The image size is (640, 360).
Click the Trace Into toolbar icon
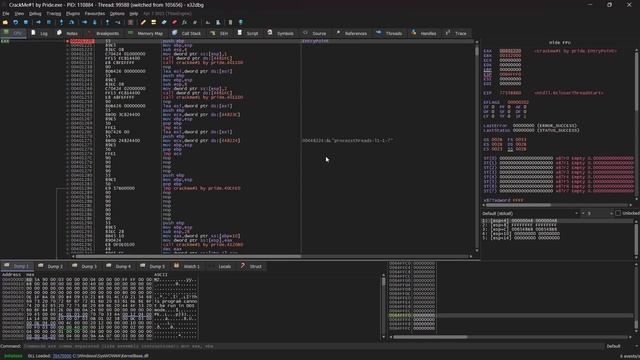pos(84,22)
